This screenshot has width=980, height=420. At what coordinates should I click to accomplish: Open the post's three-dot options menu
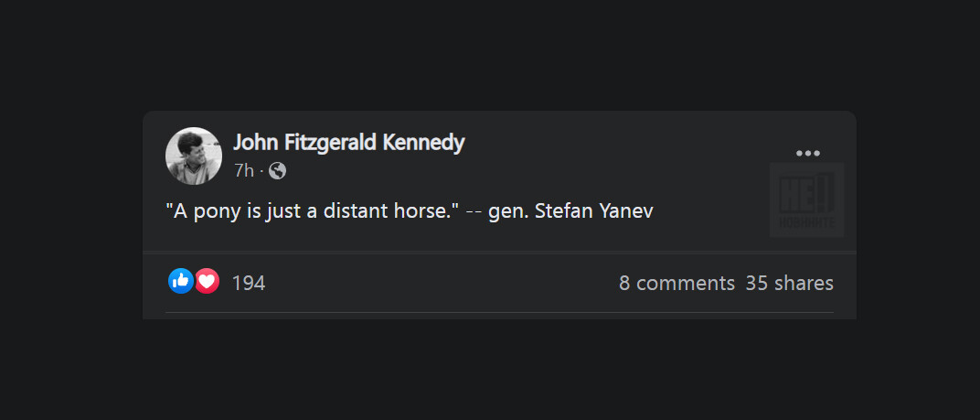(807, 153)
